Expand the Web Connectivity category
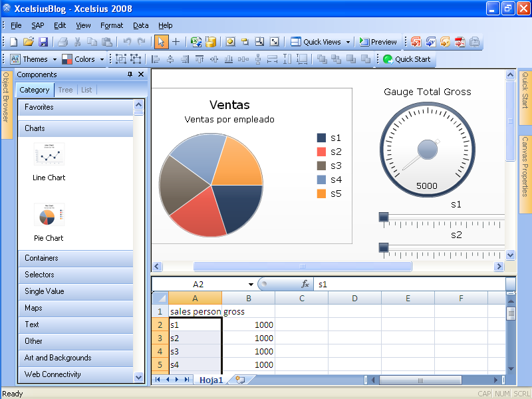The image size is (532, 399). pyautogui.click(x=76, y=374)
